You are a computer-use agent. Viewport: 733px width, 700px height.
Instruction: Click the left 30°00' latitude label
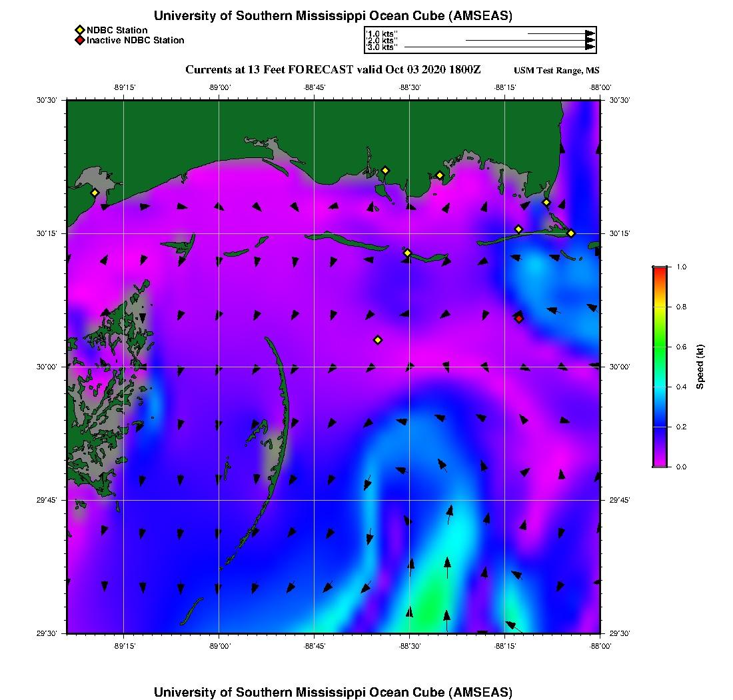coord(47,367)
